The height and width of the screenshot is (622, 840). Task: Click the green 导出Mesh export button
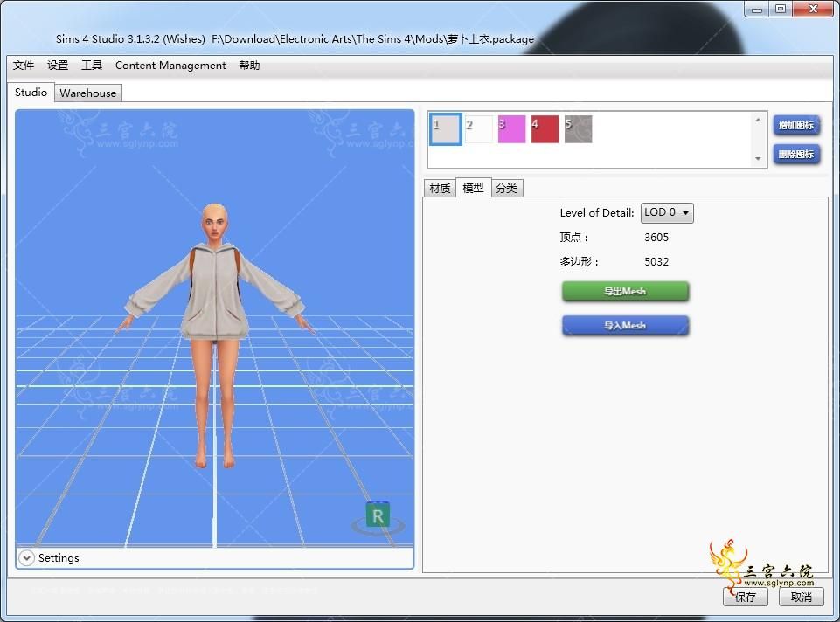(x=625, y=291)
